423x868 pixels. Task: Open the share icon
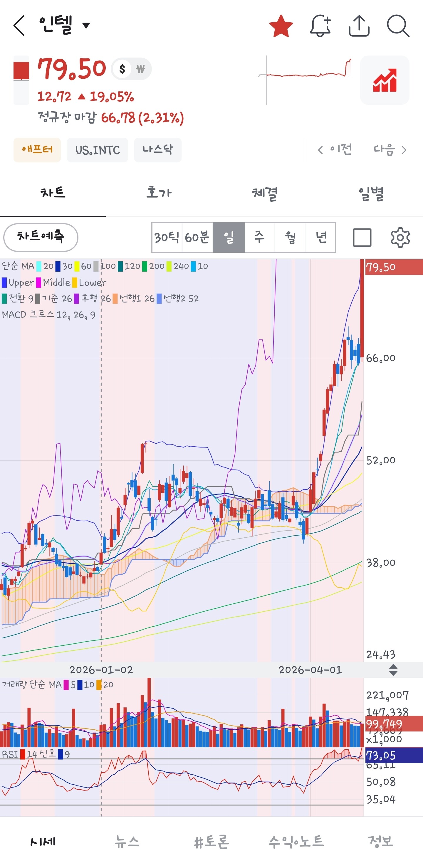coord(359,26)
